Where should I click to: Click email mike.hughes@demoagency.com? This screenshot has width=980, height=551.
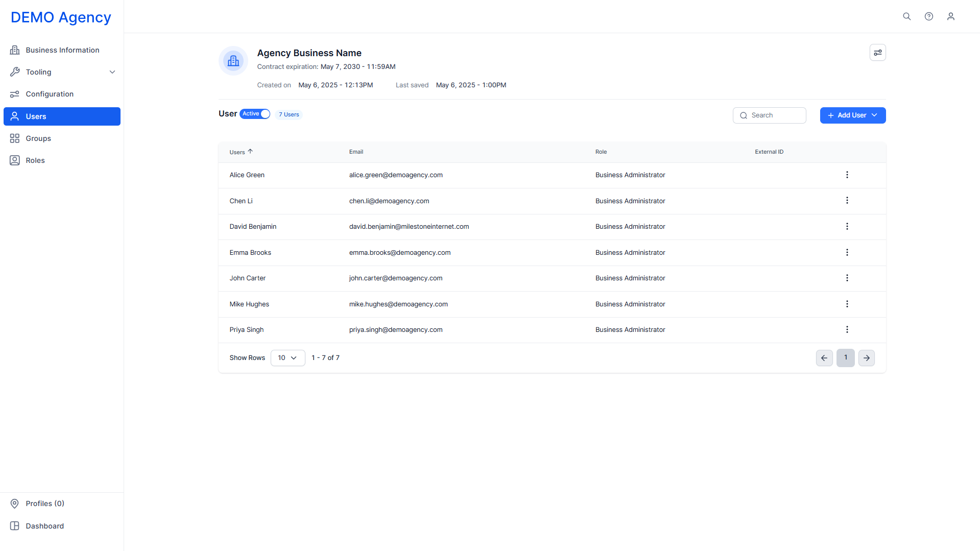398,304
